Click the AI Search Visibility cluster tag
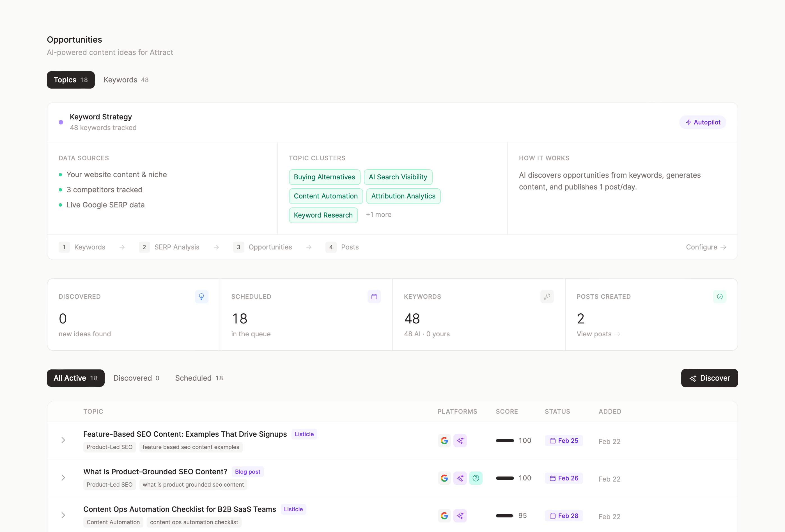 click(x=398, y=177)
